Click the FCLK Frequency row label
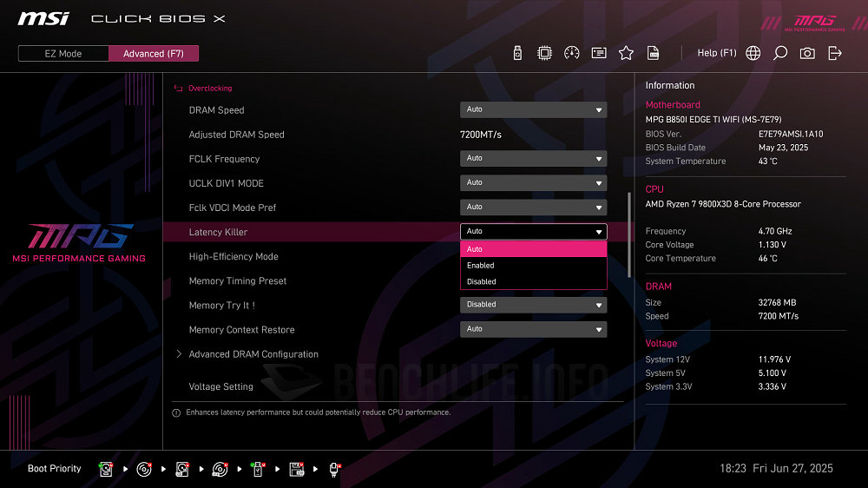This screenshot has height=488, width=868. tap(224, 159)
